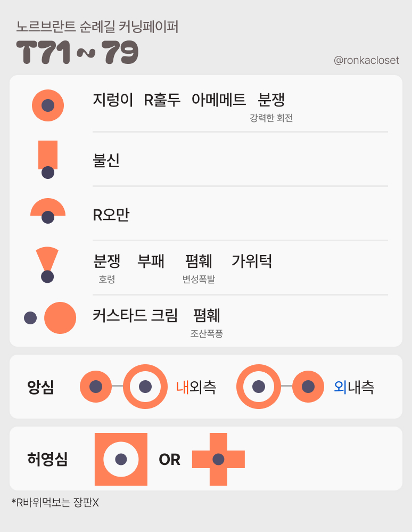Click the R훌두 label
The image size is (412, 532).
click(x=162, y=100)
